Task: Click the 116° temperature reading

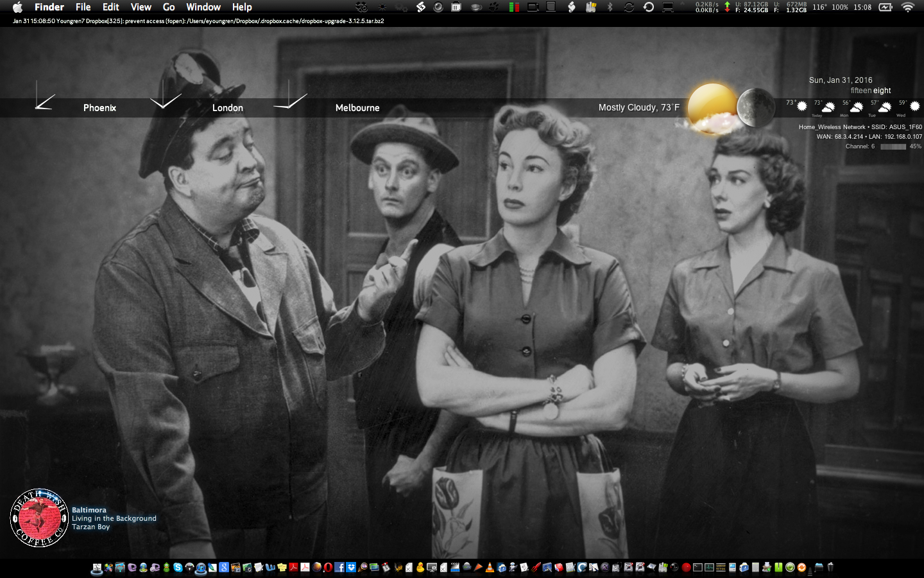Action: (x=819, y=7)
